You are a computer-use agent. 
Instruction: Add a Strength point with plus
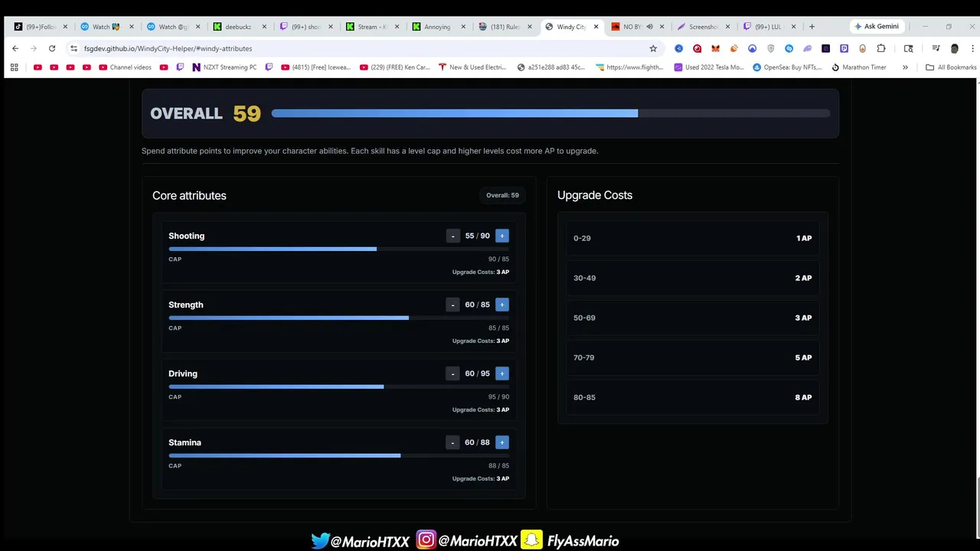tap(501, 305)
